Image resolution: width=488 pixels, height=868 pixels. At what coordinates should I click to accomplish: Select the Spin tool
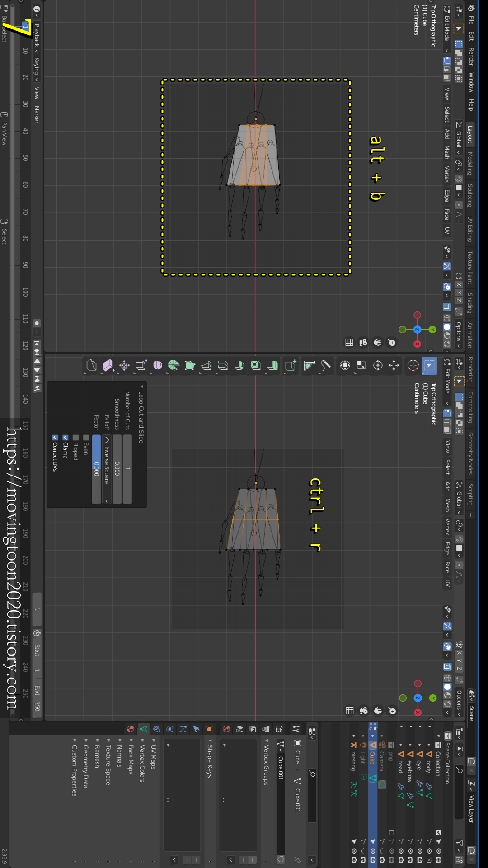click(x=174, y=366)
